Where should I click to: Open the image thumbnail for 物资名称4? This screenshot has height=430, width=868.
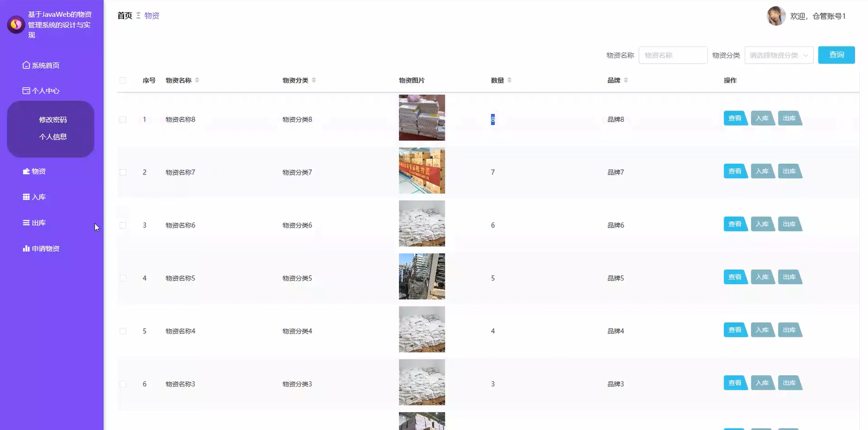tap(422, 329)
